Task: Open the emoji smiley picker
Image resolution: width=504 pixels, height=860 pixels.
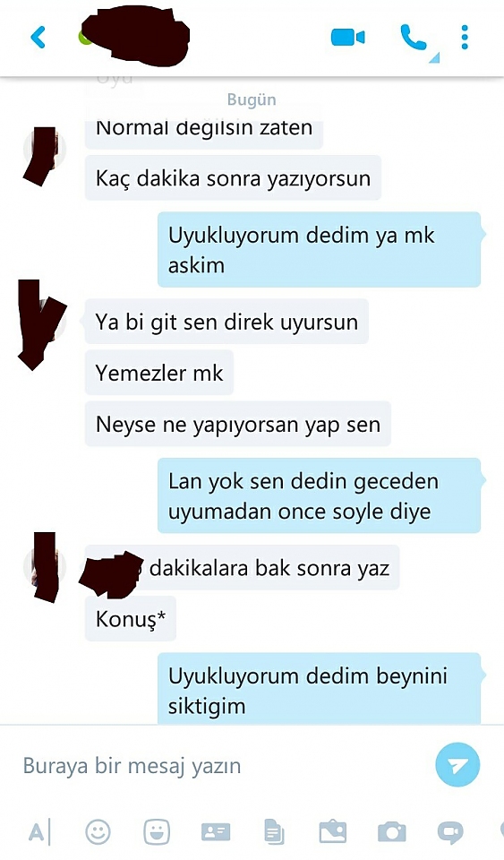Action: tap(98, 832)
